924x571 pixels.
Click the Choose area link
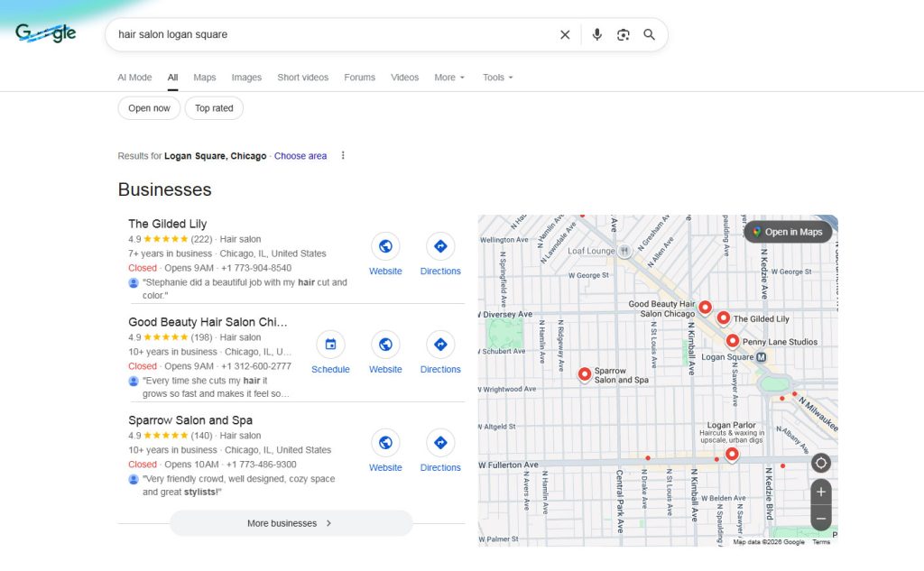pos(300,156)
